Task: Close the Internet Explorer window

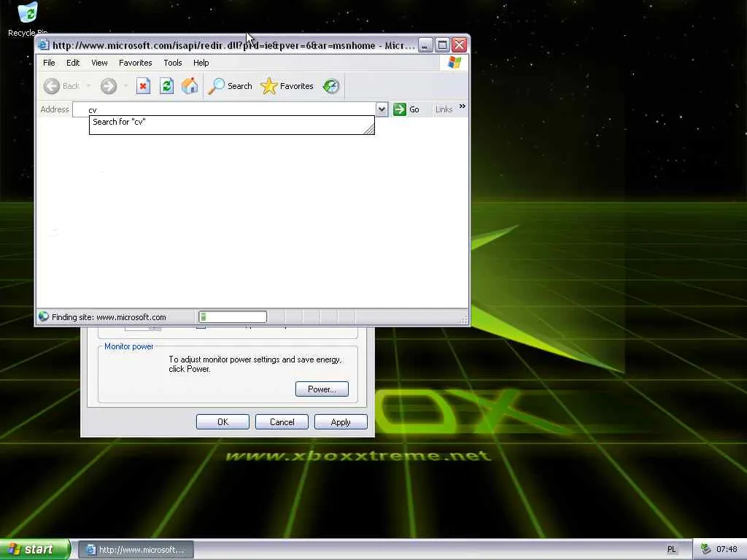Action: pos(460,45)
